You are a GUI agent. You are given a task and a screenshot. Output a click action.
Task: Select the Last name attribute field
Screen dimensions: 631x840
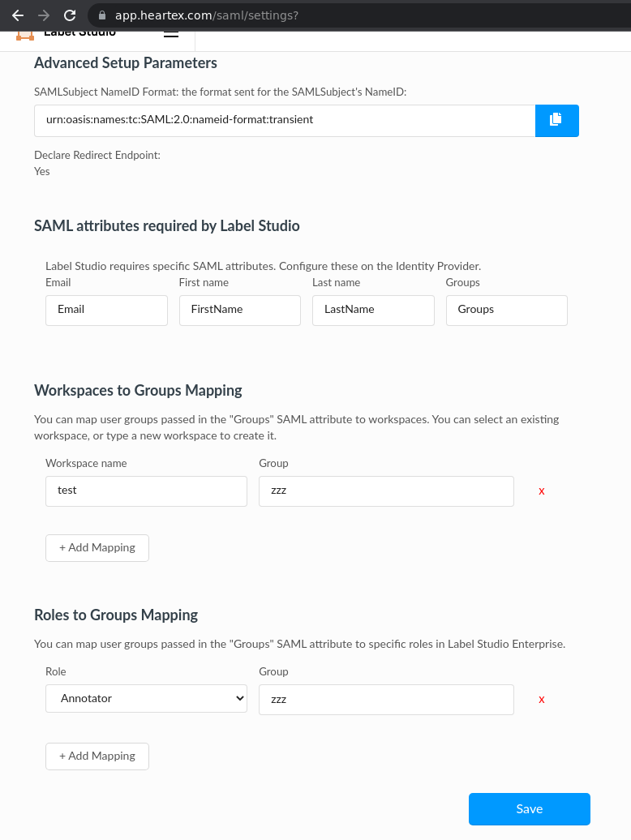pyautogui.click(x=373, y=310)
